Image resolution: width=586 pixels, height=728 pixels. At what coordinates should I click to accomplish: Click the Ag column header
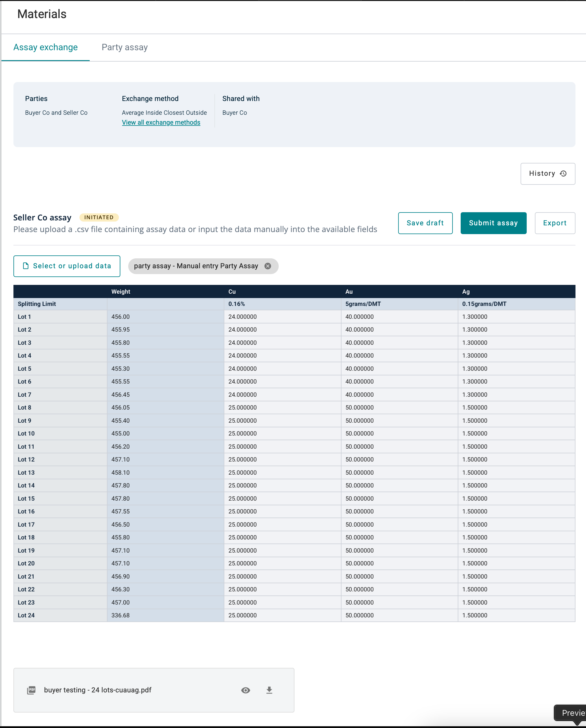tap(466, 291)
